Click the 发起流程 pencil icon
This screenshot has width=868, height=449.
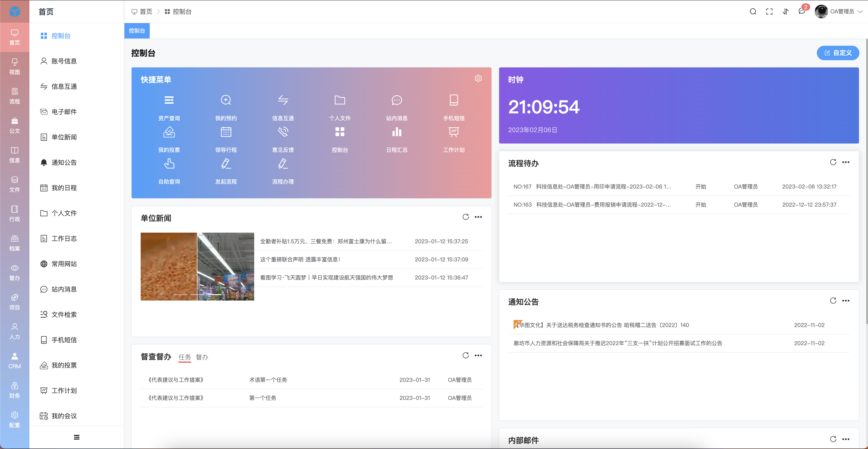tap(226, 163)
